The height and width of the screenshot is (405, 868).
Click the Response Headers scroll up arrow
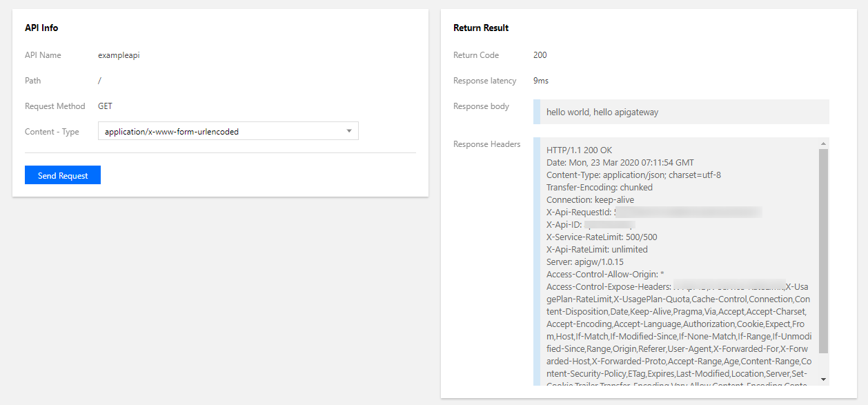pos(823,144)
